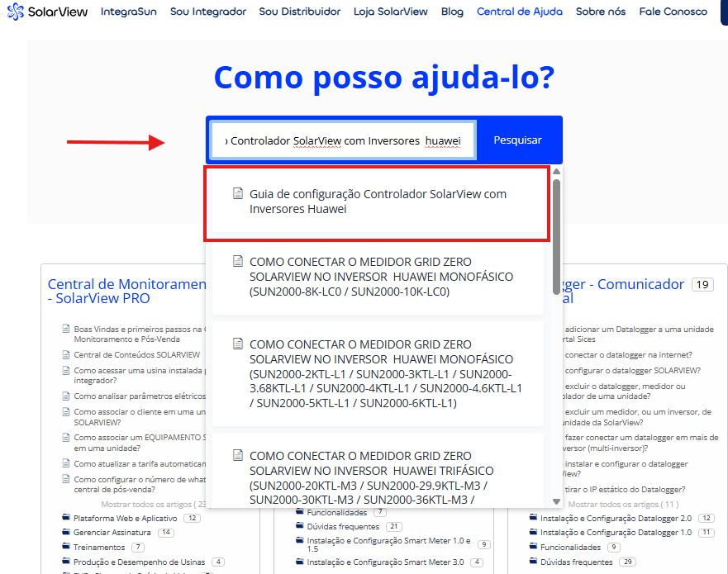Viewport: 728px width, 574px height.
Task: Go to Loja SolarView in navigation bar
Action: (390, 12)
